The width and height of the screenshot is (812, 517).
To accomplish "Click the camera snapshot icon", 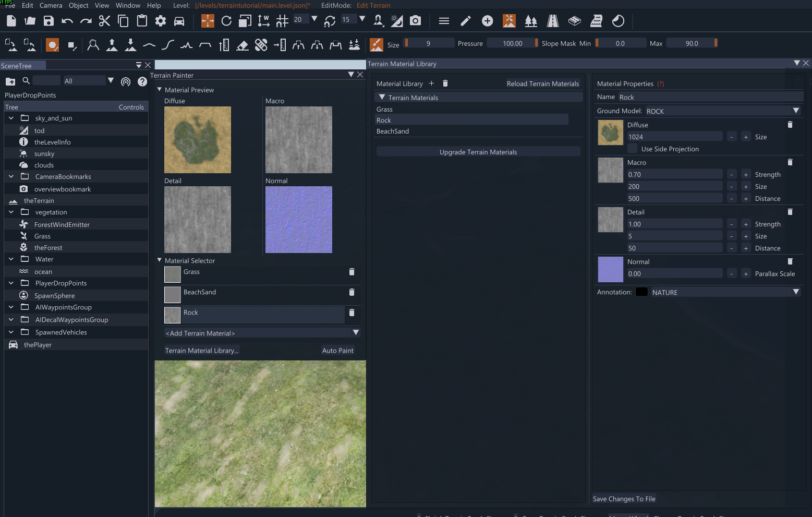I will (415, 21).
